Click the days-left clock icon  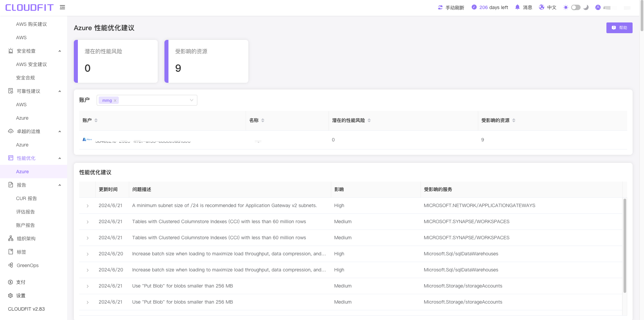(474, 7)
